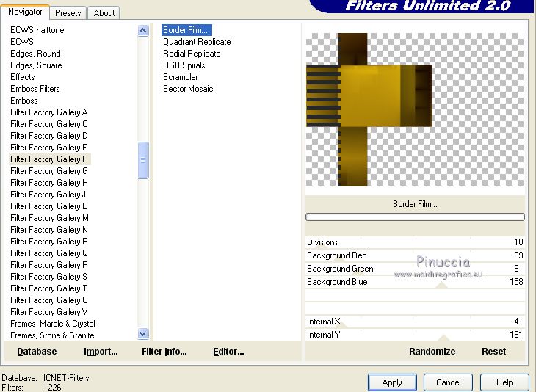Select the Emboss category

coord(24,101)
